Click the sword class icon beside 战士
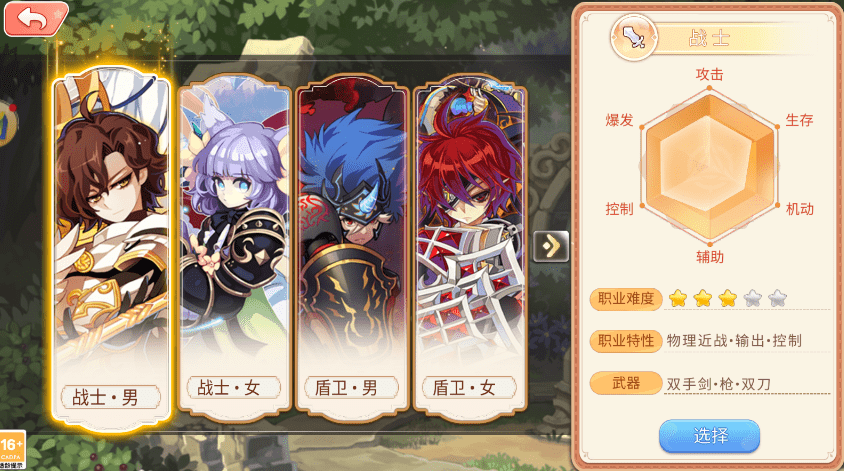 tap(634, 38)
